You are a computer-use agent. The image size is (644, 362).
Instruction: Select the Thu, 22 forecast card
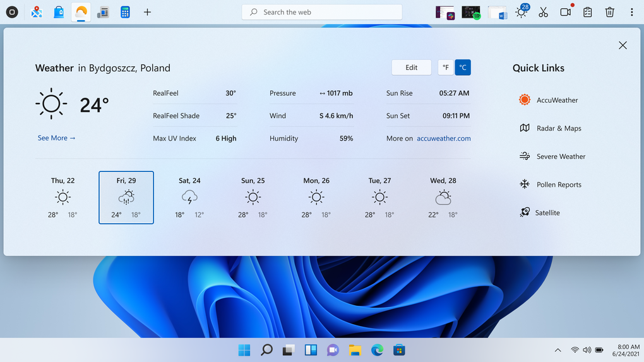(x=63, y=197)
